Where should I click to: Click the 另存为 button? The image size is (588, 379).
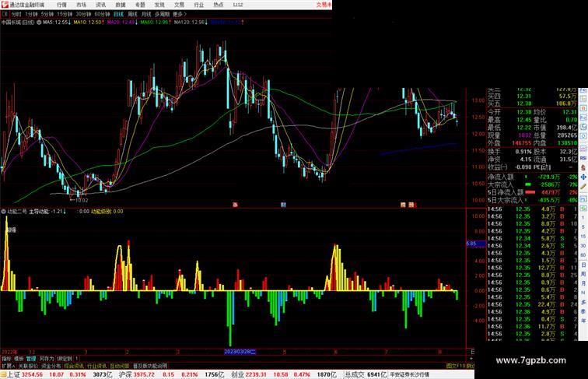47,359
